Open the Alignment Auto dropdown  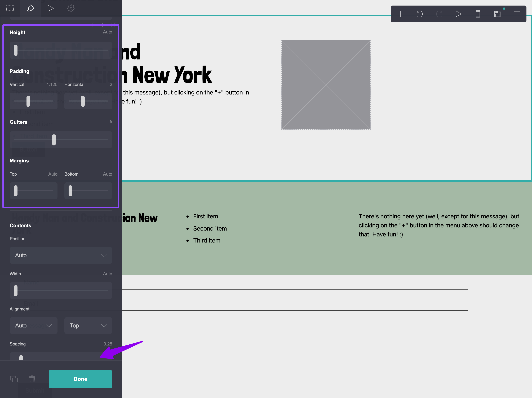pos(33,326)
